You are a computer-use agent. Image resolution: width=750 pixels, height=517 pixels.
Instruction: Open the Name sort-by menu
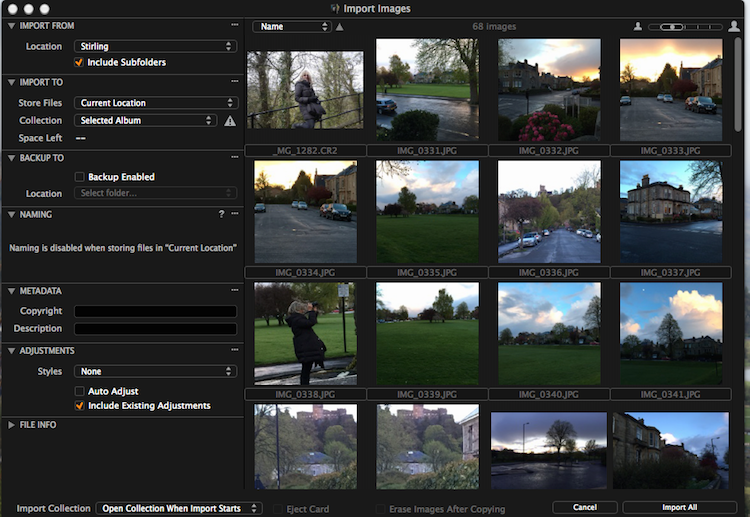pyautogui.click(x=292, y=27)
